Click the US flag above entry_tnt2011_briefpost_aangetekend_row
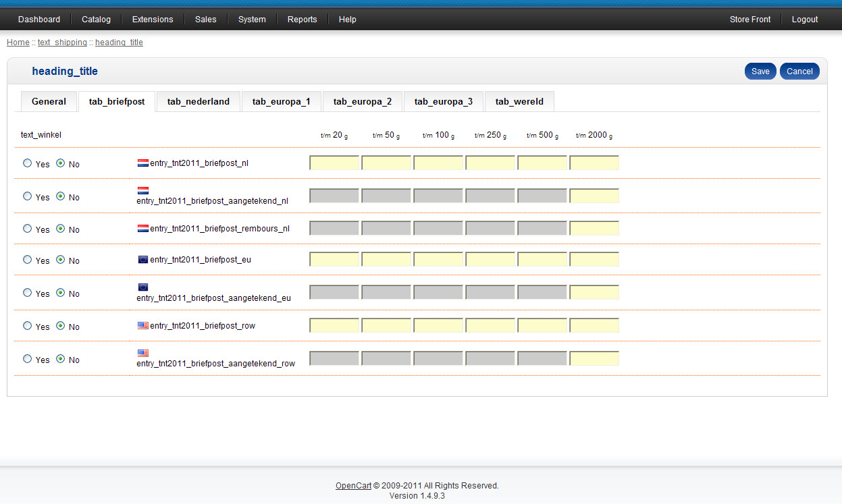 (x=142, y=353)
